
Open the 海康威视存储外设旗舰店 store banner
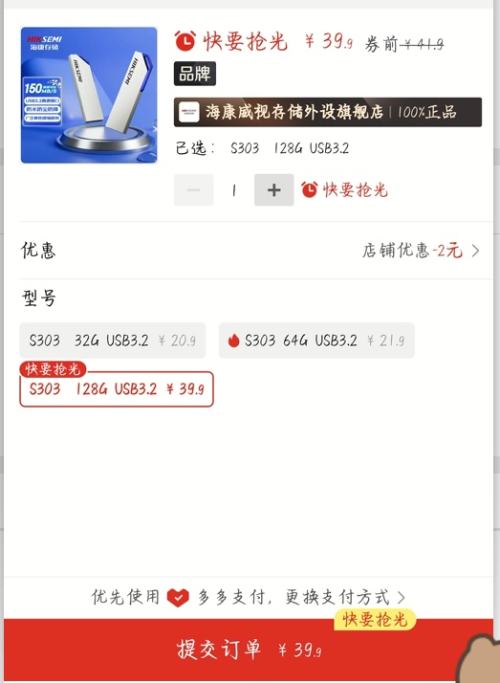(328, 112)
